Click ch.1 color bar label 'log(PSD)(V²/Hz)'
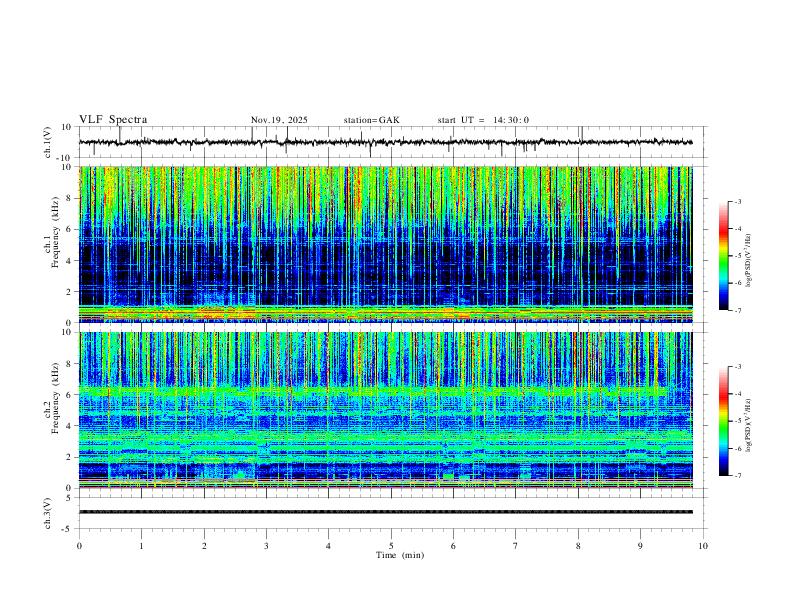 point(749,260)
